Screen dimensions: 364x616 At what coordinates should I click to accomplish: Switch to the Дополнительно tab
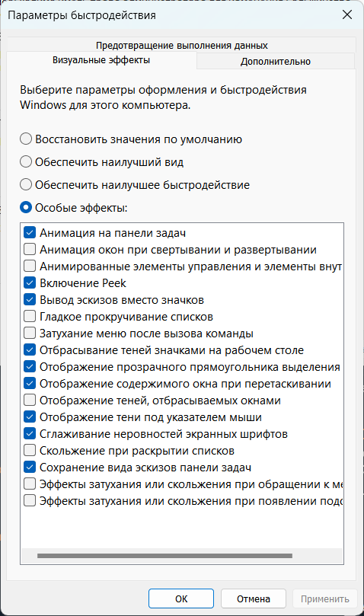pyautogui.click(x=276, y=61)
